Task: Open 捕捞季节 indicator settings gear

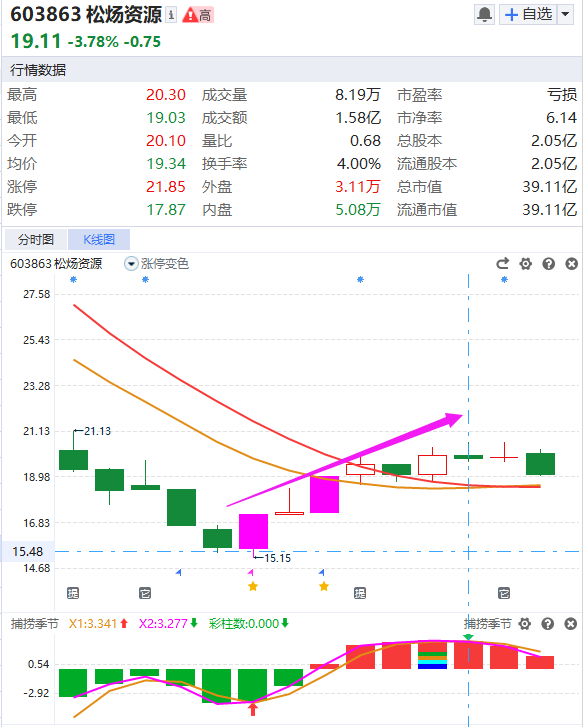Action: click(x=525, y=624)
